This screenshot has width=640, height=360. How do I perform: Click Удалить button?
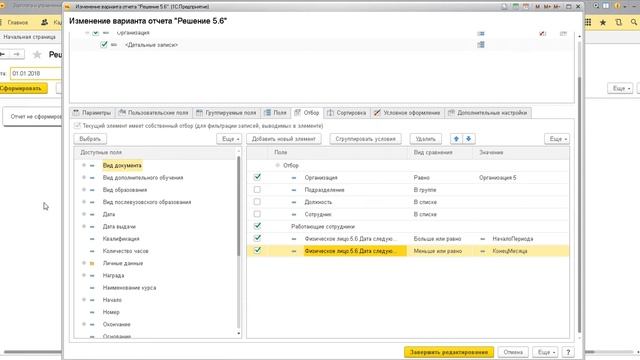425,139
